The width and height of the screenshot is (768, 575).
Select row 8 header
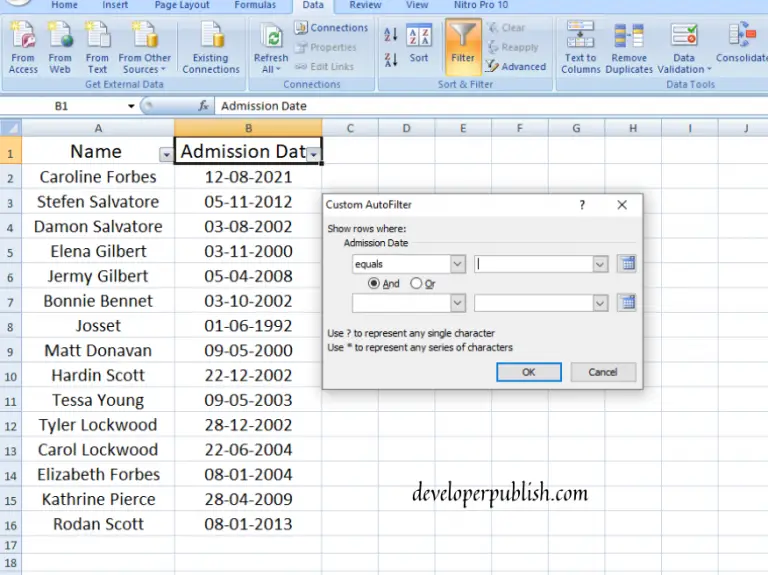point(10,326)
